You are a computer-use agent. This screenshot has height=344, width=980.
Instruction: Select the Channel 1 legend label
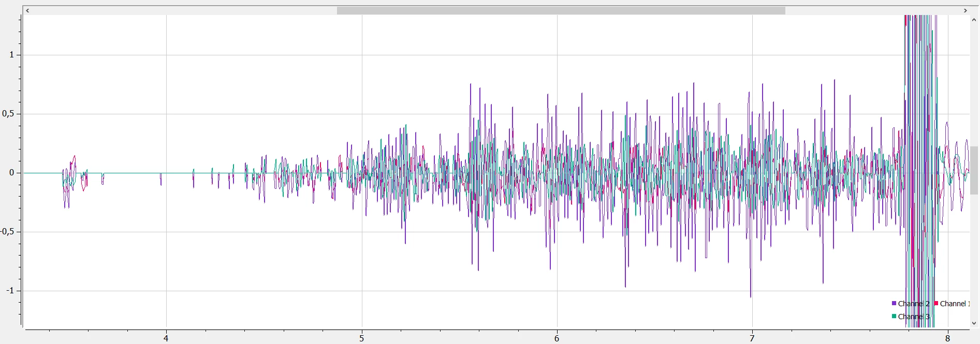(955, 304)
